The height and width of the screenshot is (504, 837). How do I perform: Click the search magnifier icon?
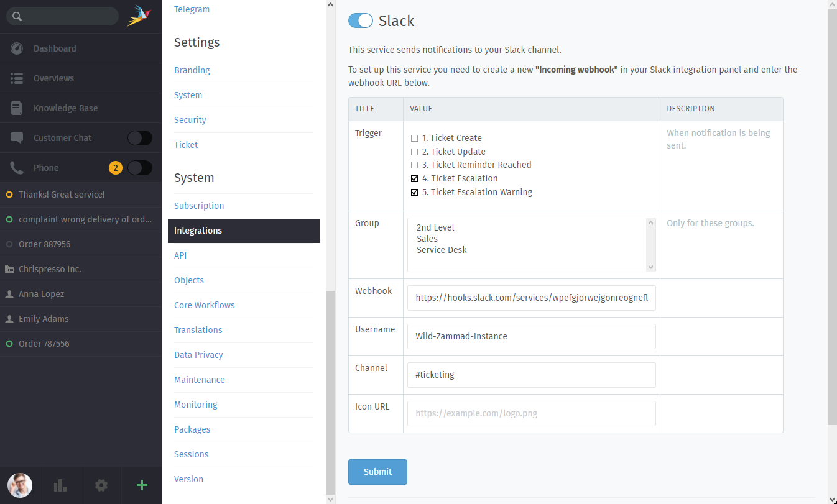(x=17, y=17)
